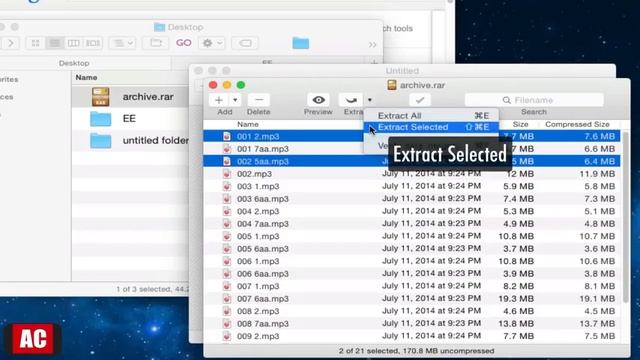Click archive.rar file icon in Finder
640x360 pixels.
(x=100, y=97)
